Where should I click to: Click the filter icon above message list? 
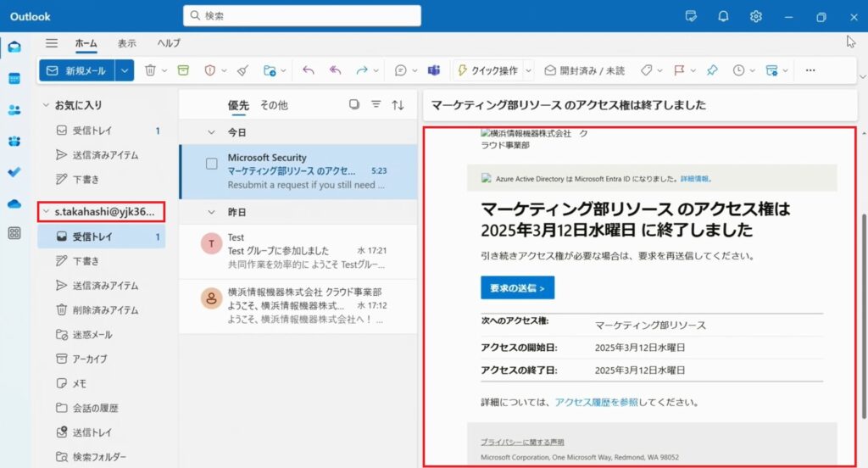click(376, 104)
